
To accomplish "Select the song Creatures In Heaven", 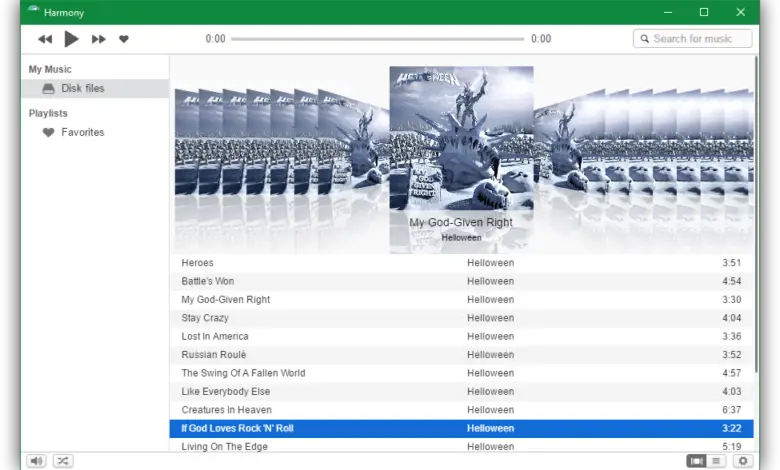I will point(461,410).
